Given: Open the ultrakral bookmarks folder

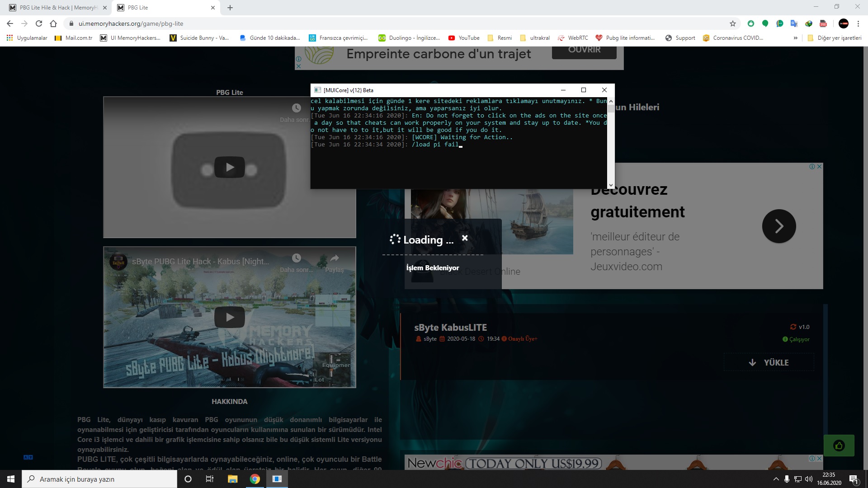Looking at the screenshot, I should pyautogui.click(x=535, y=38).
